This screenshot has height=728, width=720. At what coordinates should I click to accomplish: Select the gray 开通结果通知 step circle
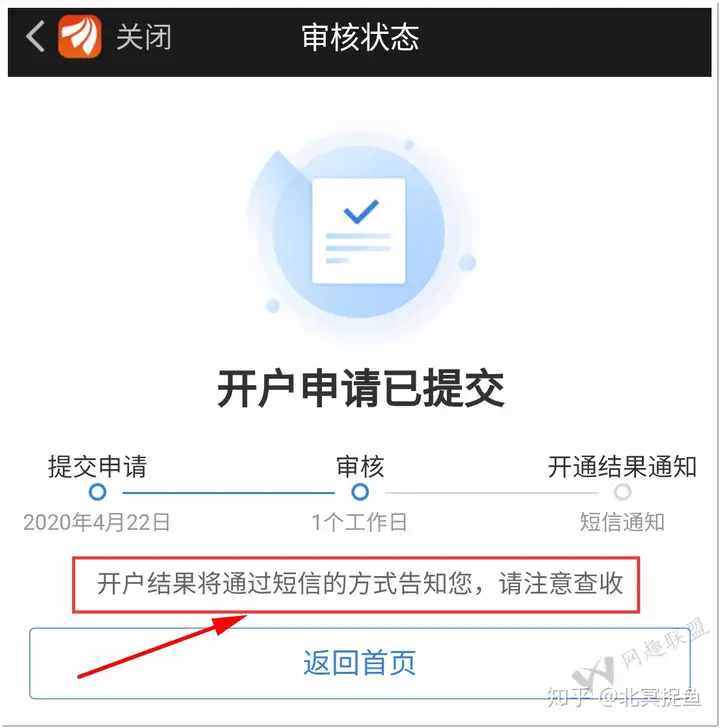pos(623,492)
